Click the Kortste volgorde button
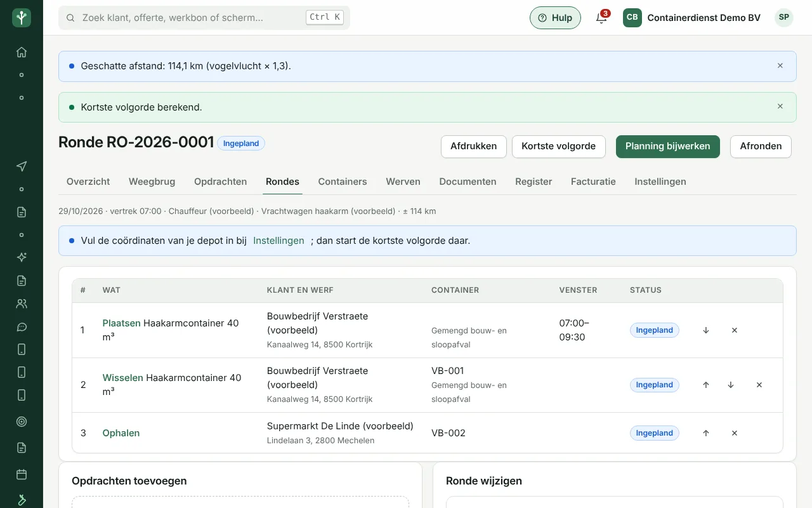This screenshot has width=812, height=508. coord(559,146)
